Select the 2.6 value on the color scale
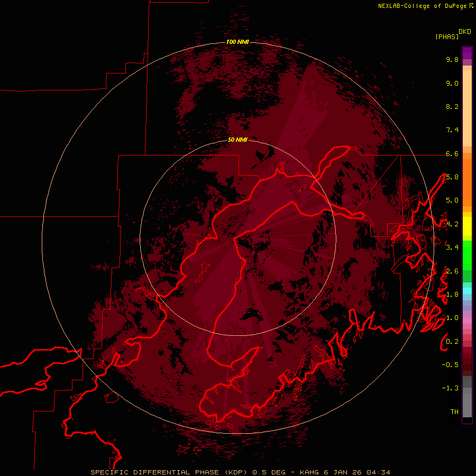Viewport: 476px width, 476px height. coord(452,271)
